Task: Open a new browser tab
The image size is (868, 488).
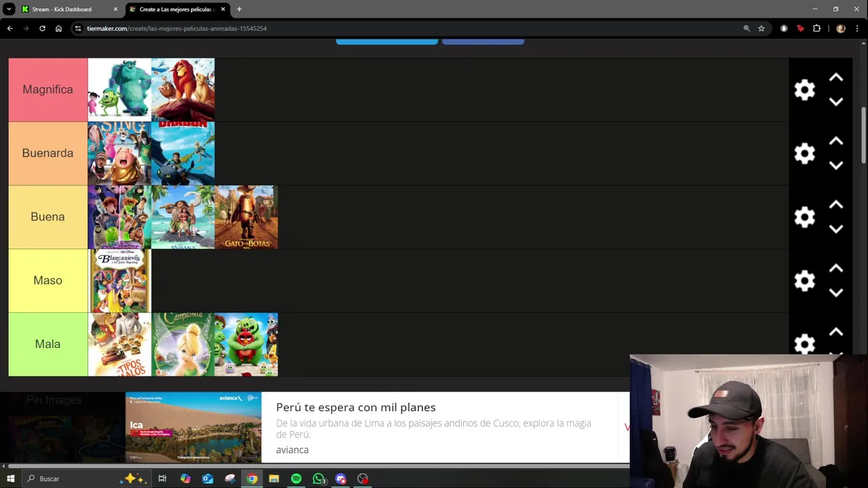Action: (x=239, y=9)
